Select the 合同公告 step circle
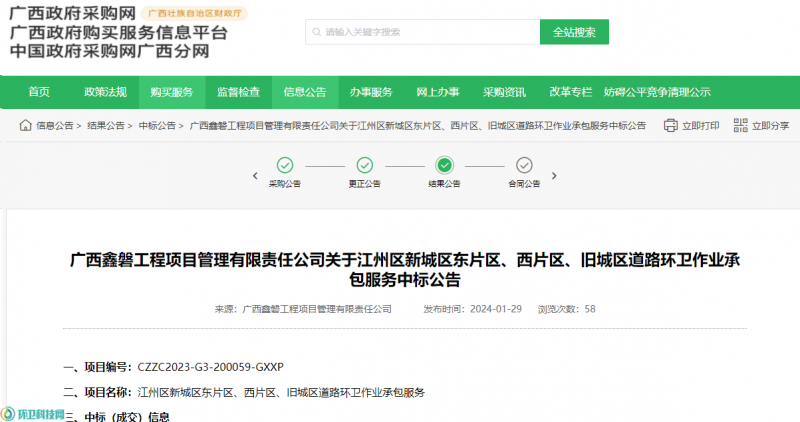Screen dimensions: 800x422 click(x=524, y=165)
